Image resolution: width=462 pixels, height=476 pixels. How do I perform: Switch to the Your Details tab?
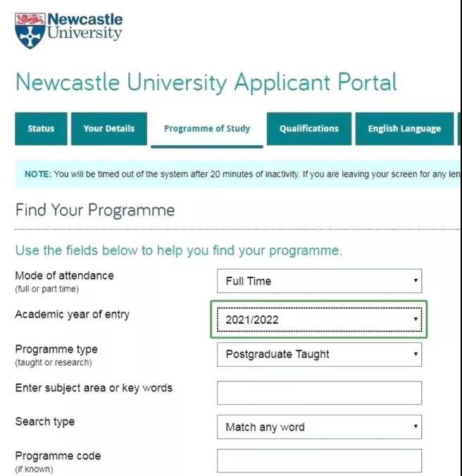point(109,129)
